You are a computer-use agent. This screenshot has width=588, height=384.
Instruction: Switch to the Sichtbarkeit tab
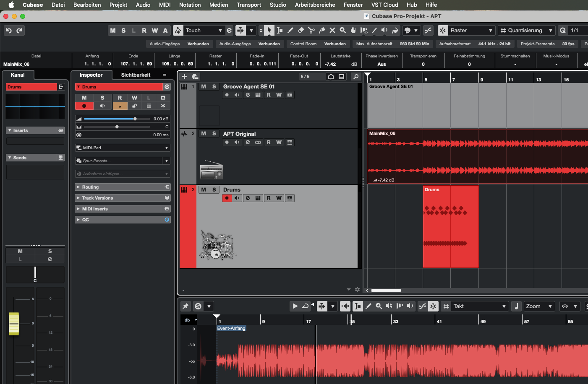[x=136, y=75]
